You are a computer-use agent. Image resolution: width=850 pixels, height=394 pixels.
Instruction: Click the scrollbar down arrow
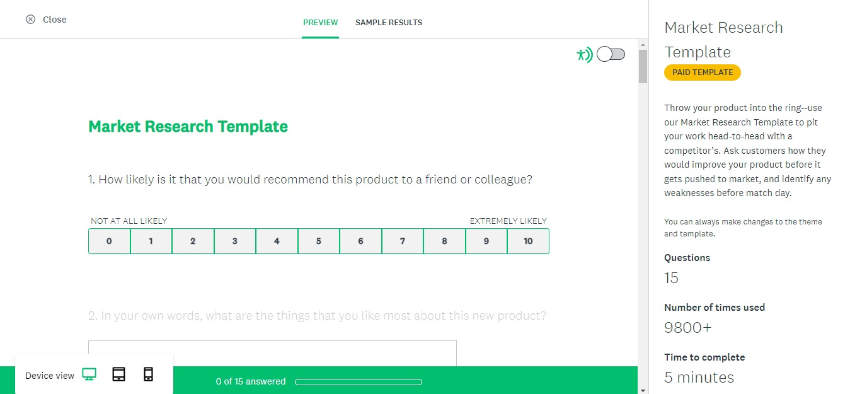point(643,390)
